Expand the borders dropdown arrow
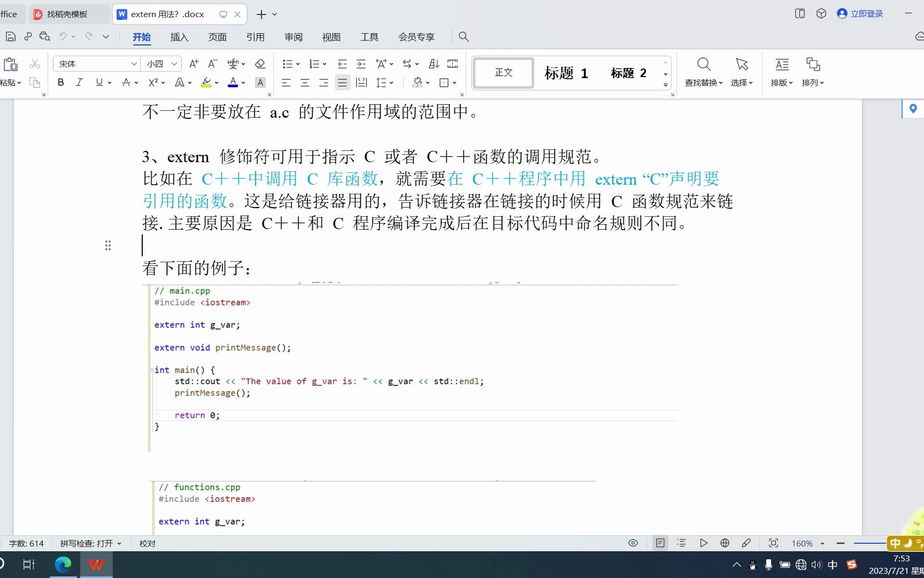The width and height of the screenshot is (924, 578). coord(455,82)
